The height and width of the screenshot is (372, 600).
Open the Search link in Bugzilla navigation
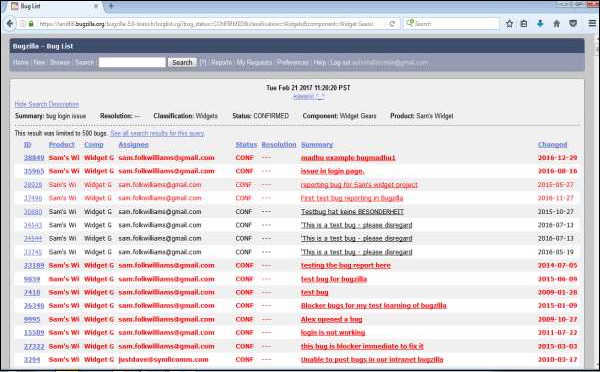pyautogui.click(x=84, y=62)
